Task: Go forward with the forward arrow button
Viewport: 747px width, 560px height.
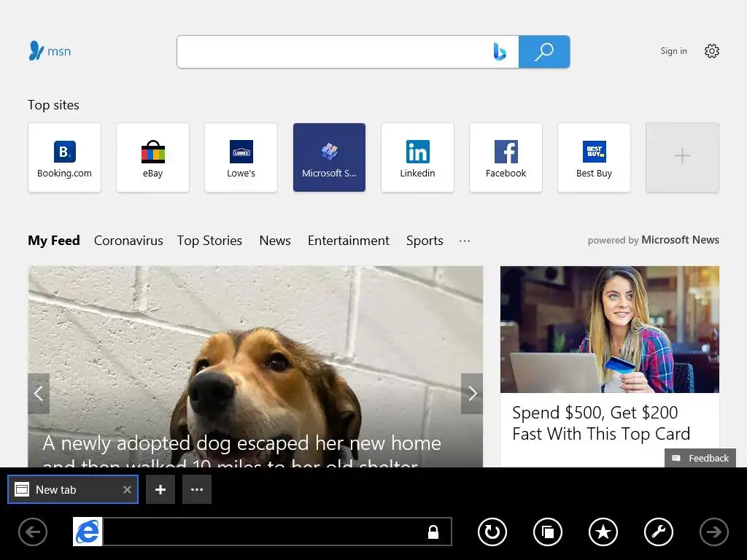Action: pyautogui.click(x=714, y=532)
